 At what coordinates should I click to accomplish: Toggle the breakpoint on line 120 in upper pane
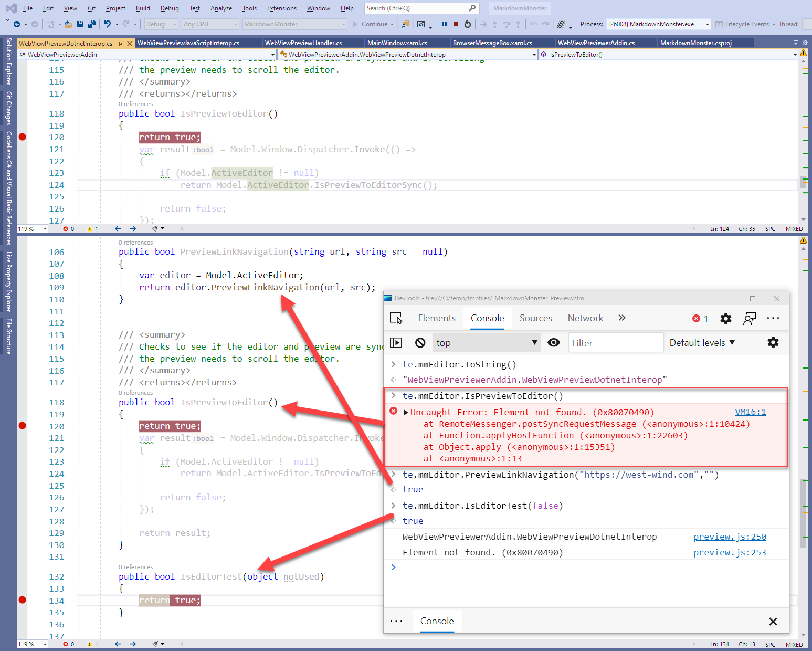click(22, 137)
